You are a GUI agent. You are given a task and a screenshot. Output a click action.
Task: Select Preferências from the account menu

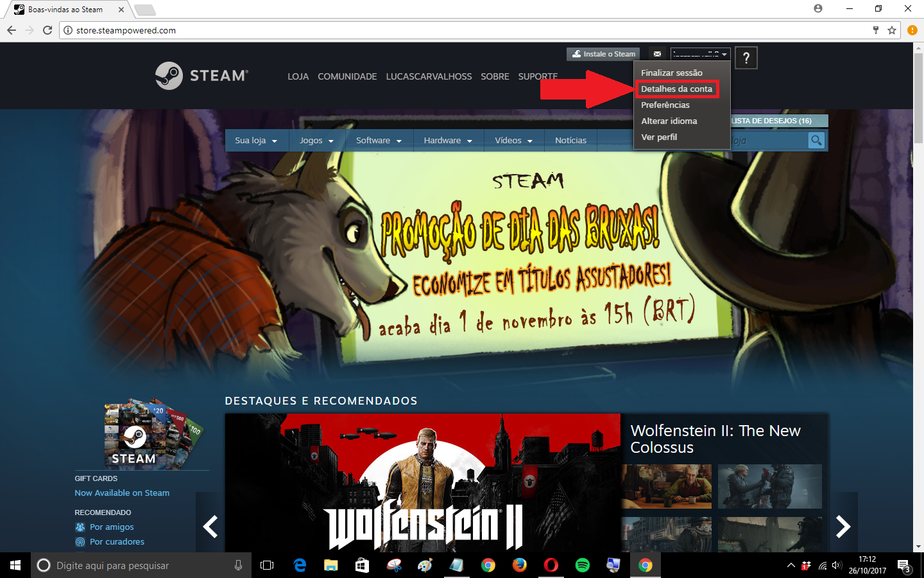click(x=665, y=105)
